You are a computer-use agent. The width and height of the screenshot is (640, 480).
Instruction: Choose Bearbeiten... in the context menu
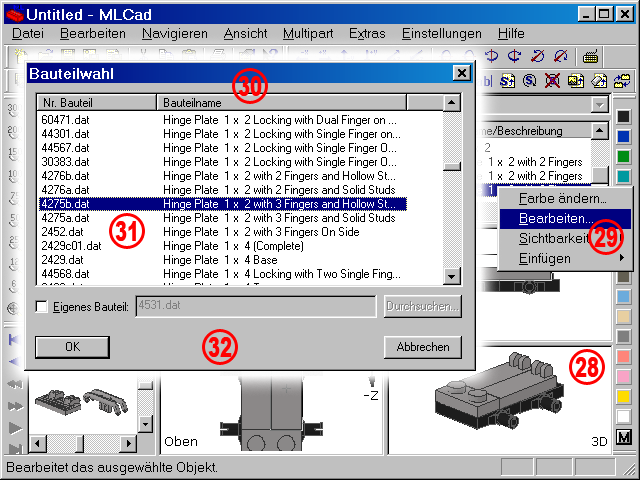(565, 219)
